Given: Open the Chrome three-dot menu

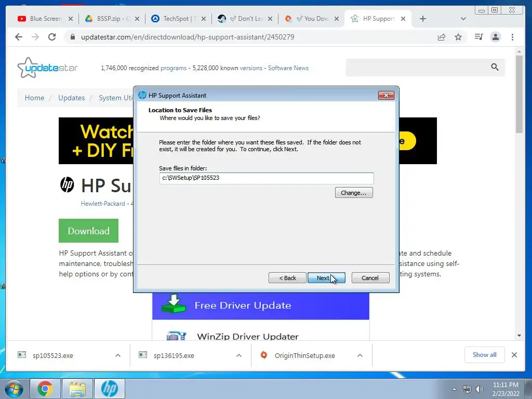Looking at the screenshot, I should tap(512, 37).
